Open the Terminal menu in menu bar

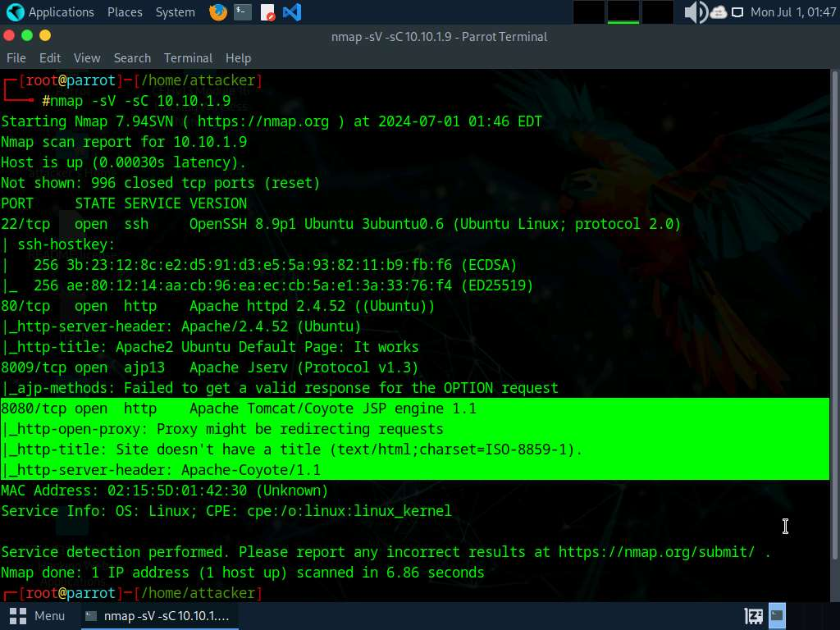pyautogui.click(x=188, y=58)
